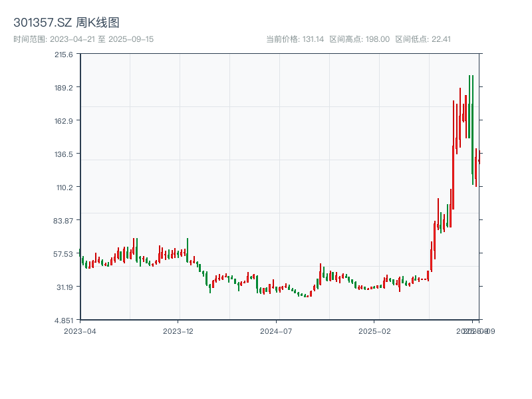Click the y-axis label 4.851
The height and width of the screenshot is (399, 532).
[64, 321]
